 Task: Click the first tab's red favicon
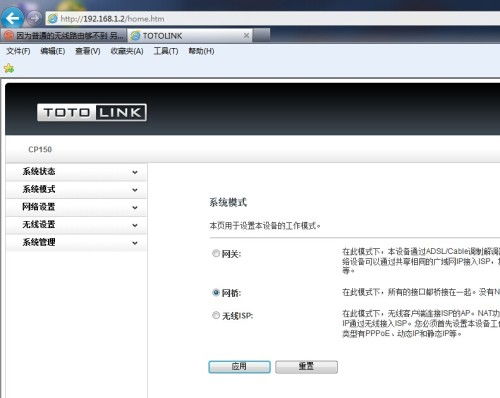9,35
